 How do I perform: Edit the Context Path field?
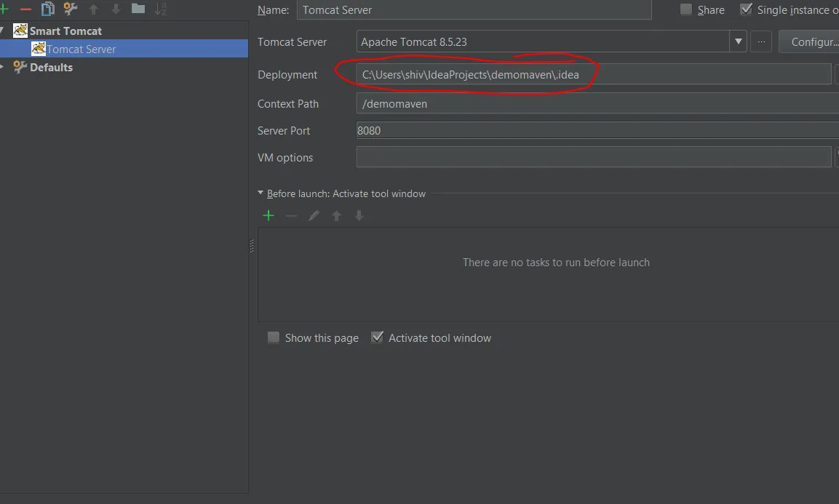pos(597,103)
